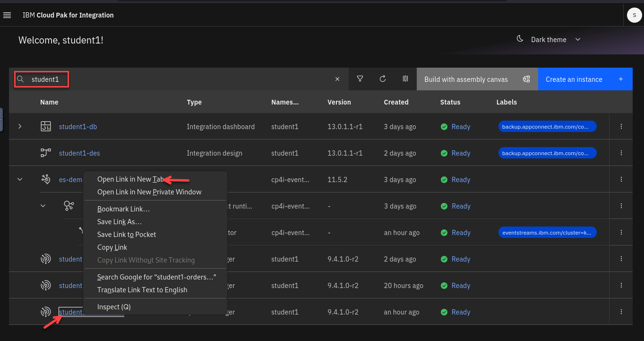
Task: Open the student1-des link
Action: [x=79, y=153]
